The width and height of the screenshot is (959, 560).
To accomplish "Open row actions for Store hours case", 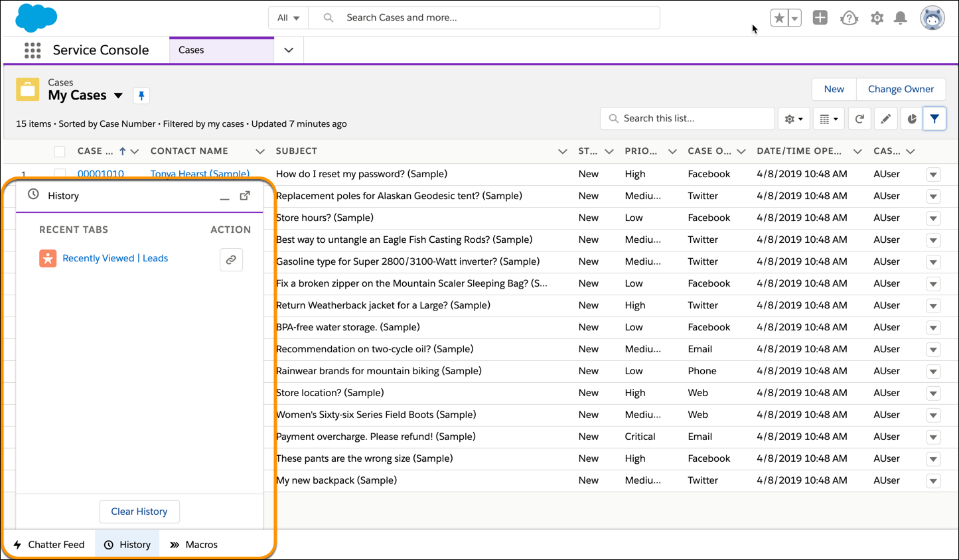I will [x=934, y=218].
